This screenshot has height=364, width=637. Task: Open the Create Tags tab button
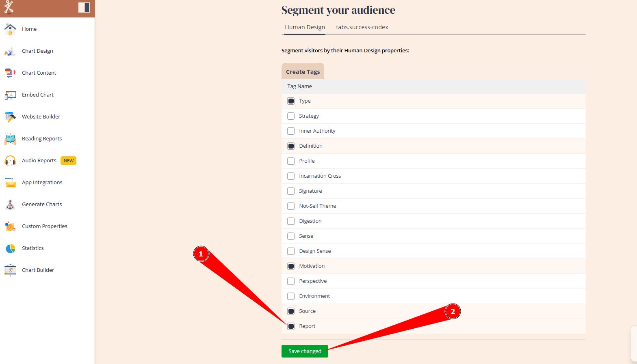pyautogui.click(x=303, y=71)
